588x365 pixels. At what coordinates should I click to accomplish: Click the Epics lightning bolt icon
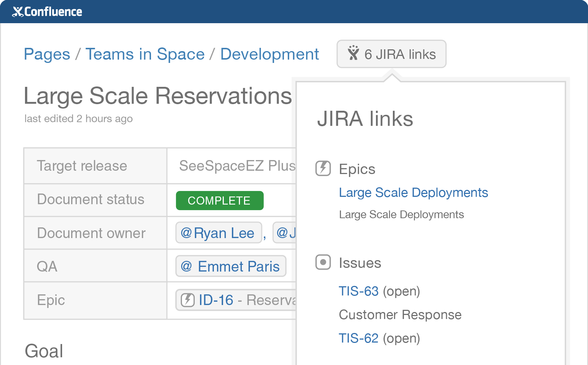click(x=323, y=169)
